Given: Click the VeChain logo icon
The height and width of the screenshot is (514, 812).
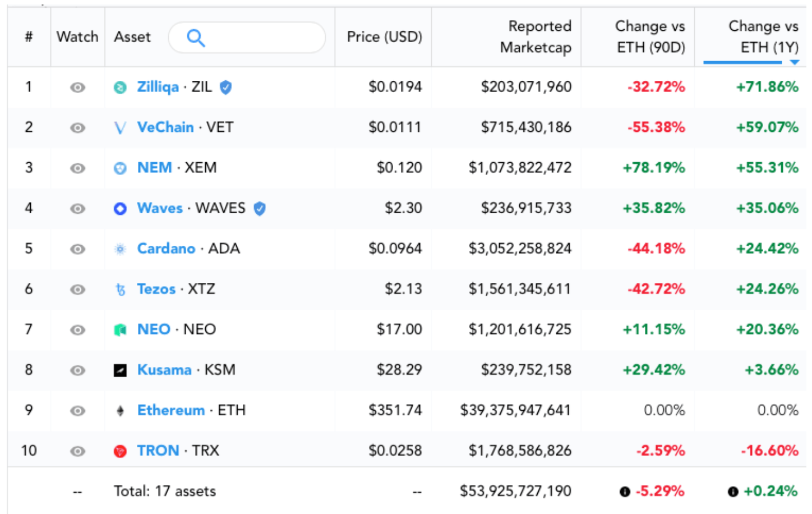Looking at the screenshot, I should pyautogui.click(x=120, y=128).
